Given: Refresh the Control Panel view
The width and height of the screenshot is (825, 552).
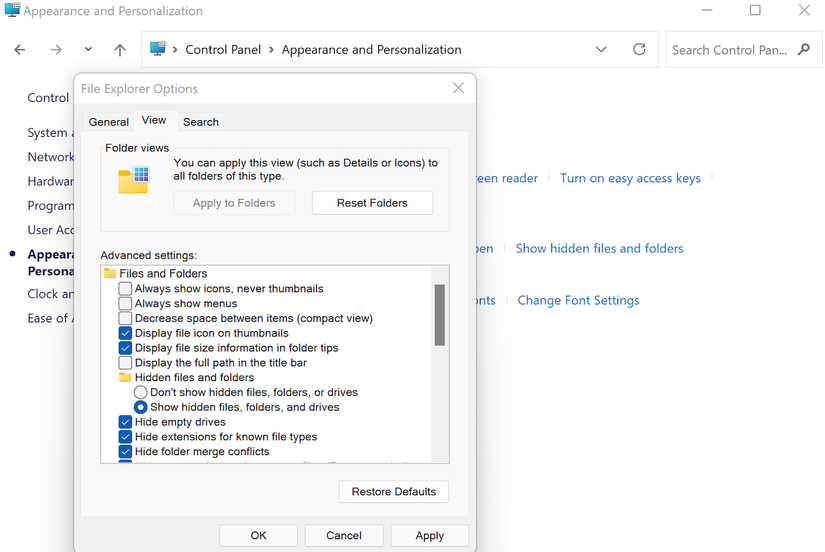Looking at the screenshot, I should click(x=639, y=49).
